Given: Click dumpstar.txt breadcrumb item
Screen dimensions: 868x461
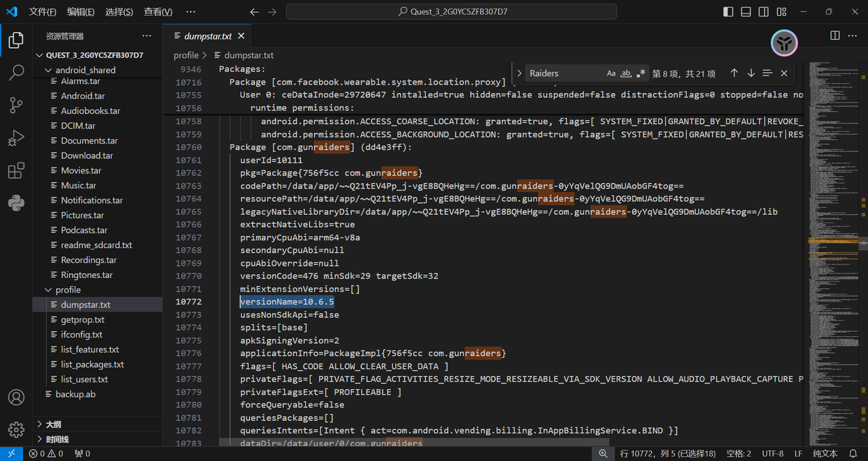Looking at the screenshot, I should (243, 55).
